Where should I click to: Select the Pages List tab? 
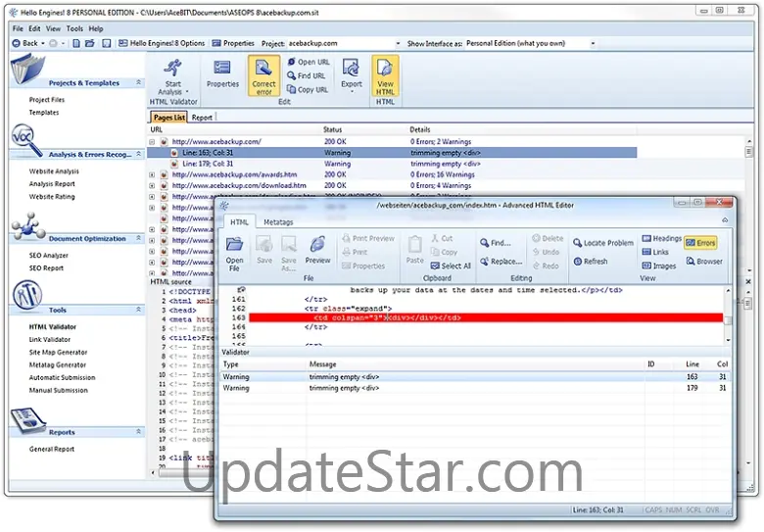point(168,118)
